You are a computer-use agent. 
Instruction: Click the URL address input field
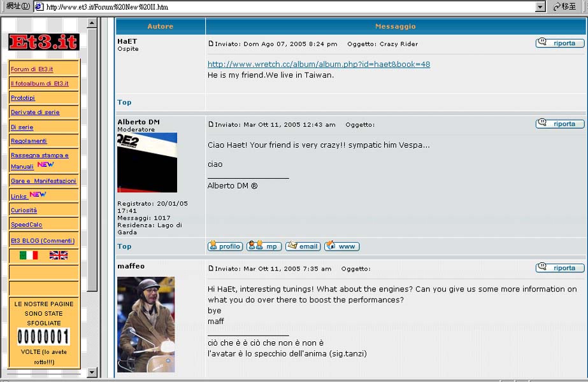287,7
